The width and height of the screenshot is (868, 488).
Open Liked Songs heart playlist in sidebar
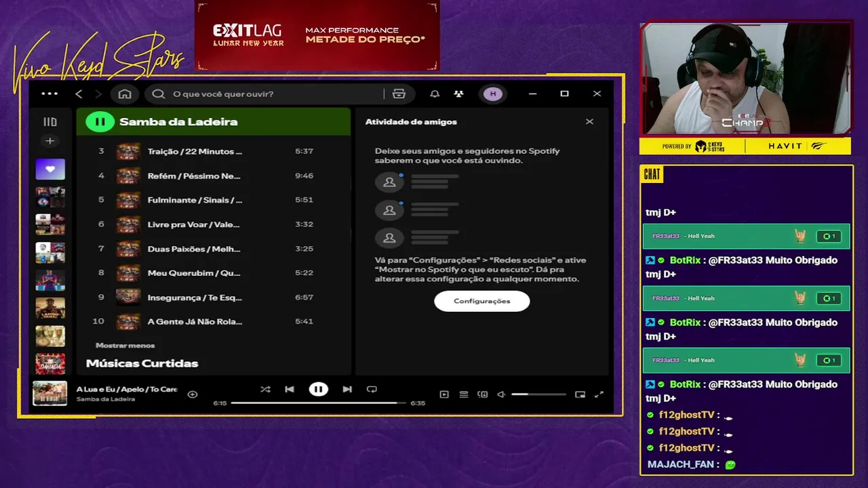coord(50,169)
